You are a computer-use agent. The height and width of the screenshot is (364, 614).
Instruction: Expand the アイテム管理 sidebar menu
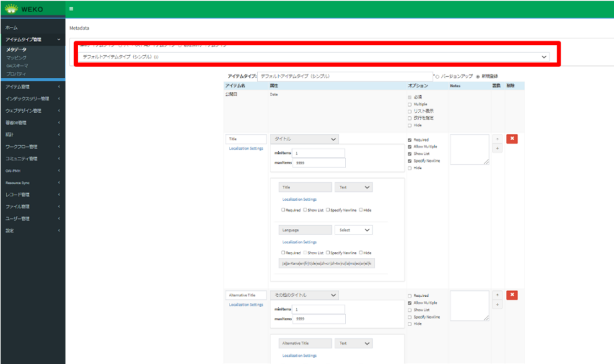click(32, 87)
